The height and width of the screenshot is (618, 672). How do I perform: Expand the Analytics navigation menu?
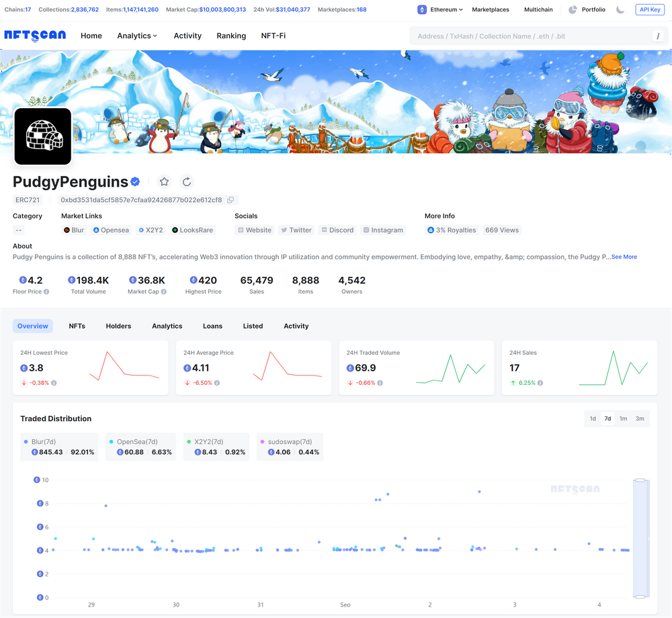[137, 36]
